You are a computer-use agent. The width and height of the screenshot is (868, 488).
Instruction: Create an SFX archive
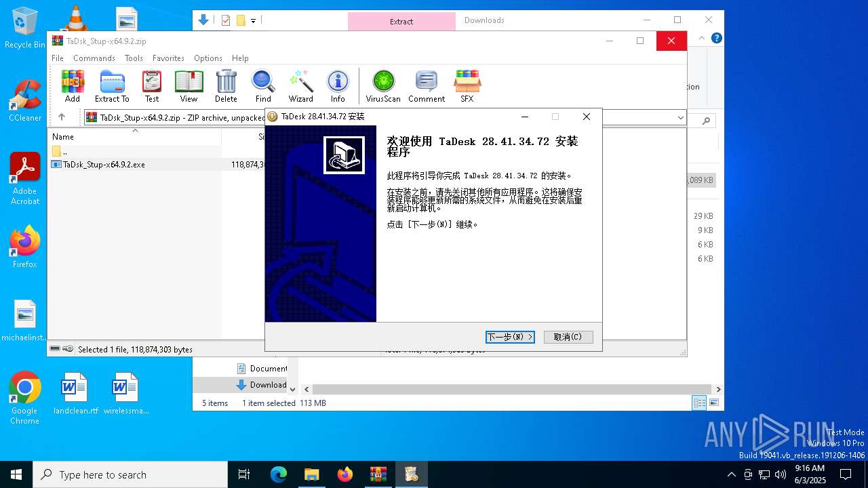[467, 86]
